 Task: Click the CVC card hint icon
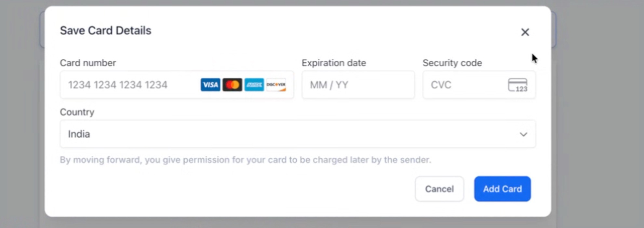[517, 85]
